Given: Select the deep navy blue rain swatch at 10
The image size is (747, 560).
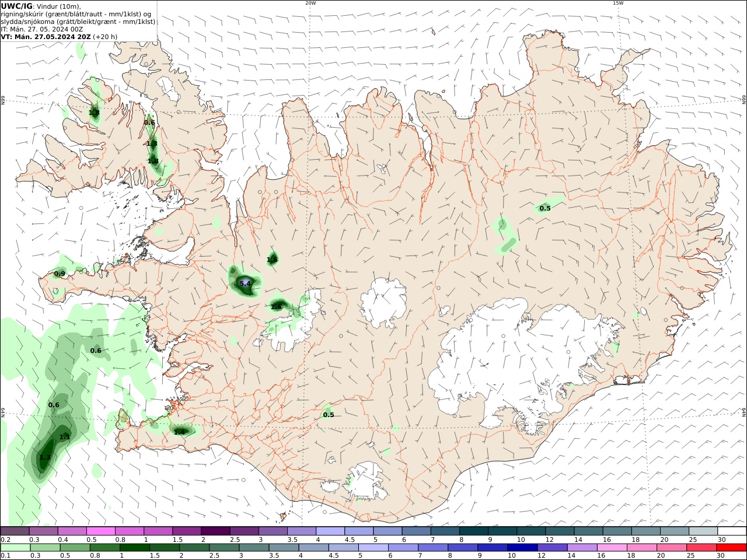Looking at the screenshot, I should point(522,547).
